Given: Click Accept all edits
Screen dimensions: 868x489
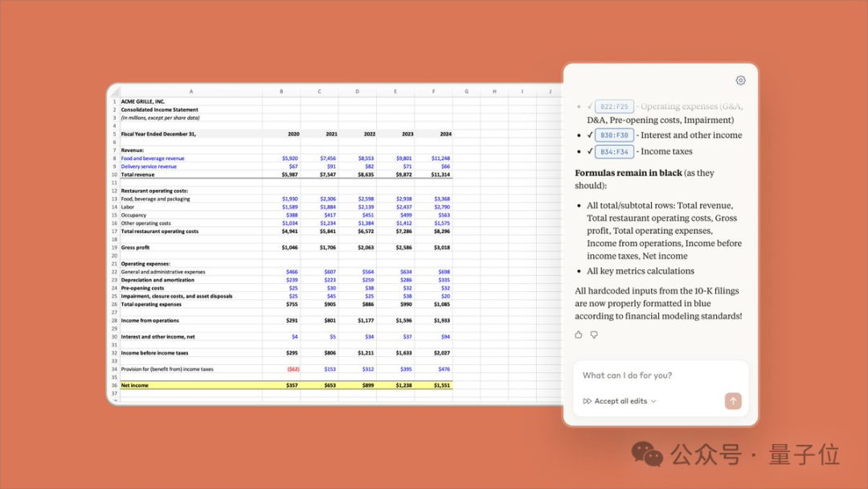Looking at the screenshot, I should click(620, 401).
